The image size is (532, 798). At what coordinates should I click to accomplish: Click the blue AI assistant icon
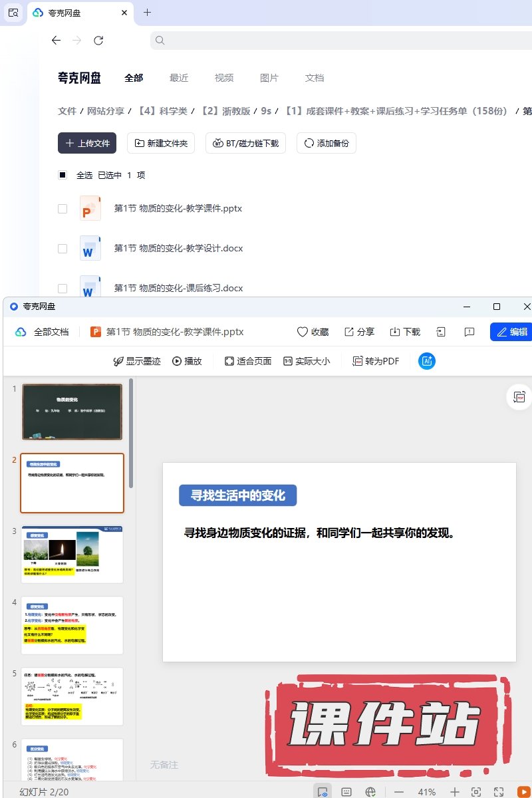426,361
